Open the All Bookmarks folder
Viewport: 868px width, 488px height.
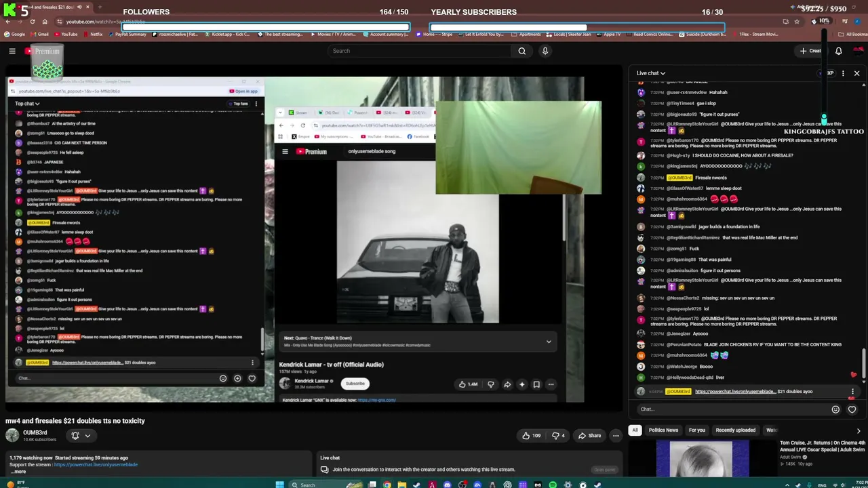click(853, 34)
